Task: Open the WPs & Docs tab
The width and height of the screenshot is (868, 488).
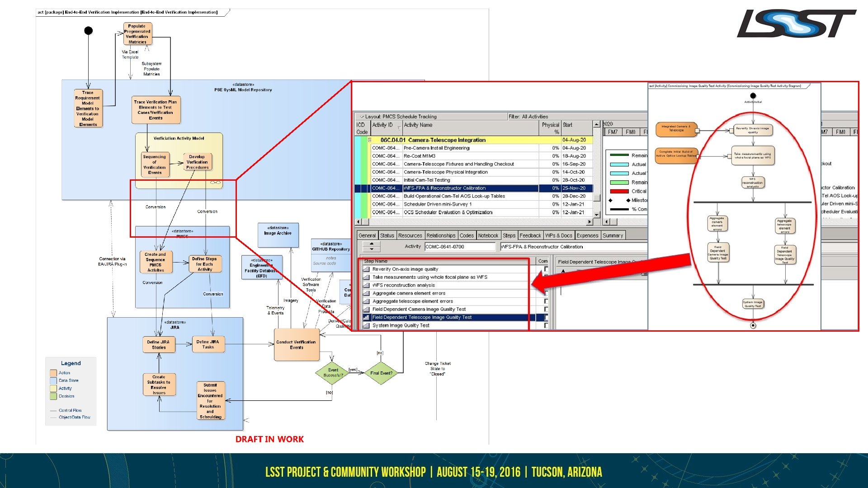Action: (x=558, y=235)
